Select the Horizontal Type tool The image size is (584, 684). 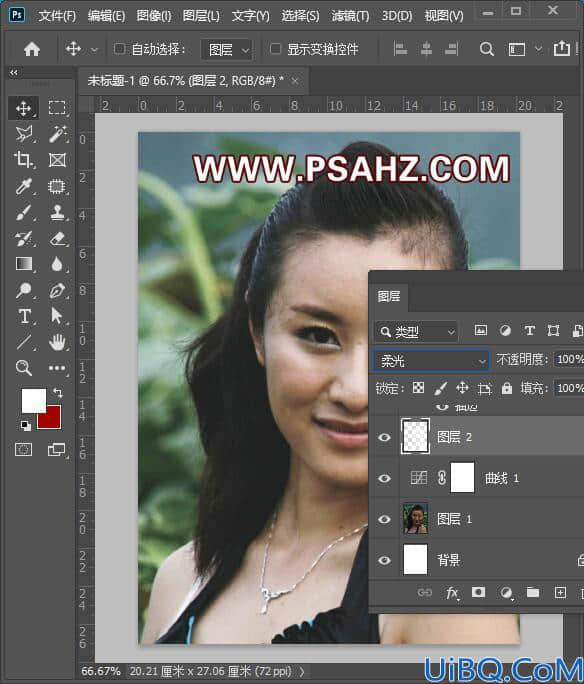(24, 316)
